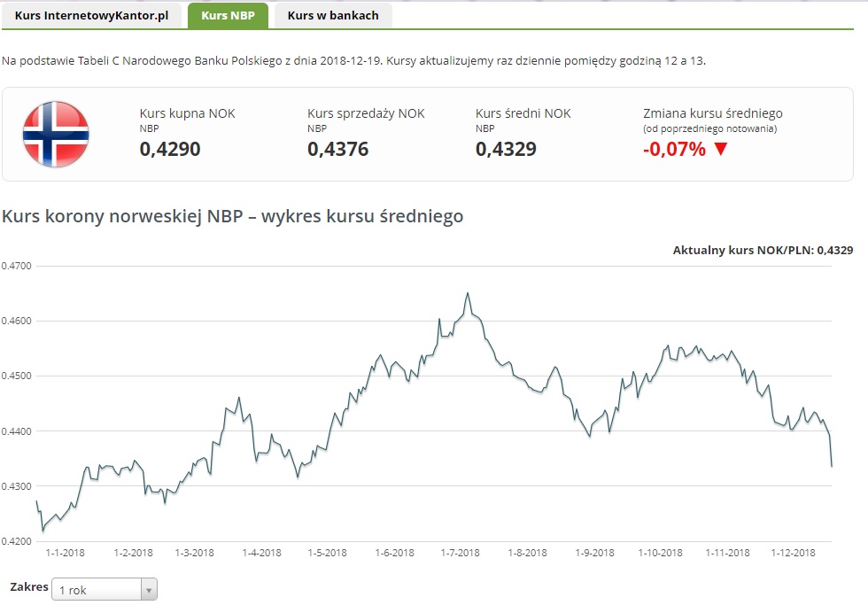Click the Kurs średni NOK value 0,4329
The image size is (868, 605).
pos(506,149)
